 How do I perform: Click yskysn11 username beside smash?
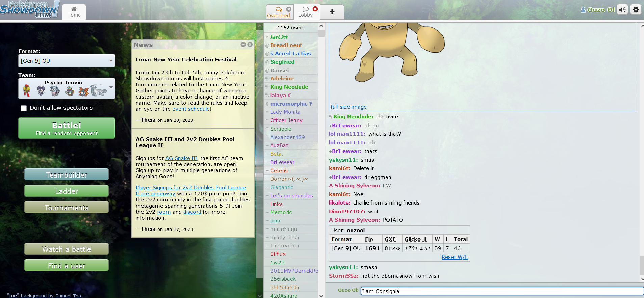click(x=343, y=267)
